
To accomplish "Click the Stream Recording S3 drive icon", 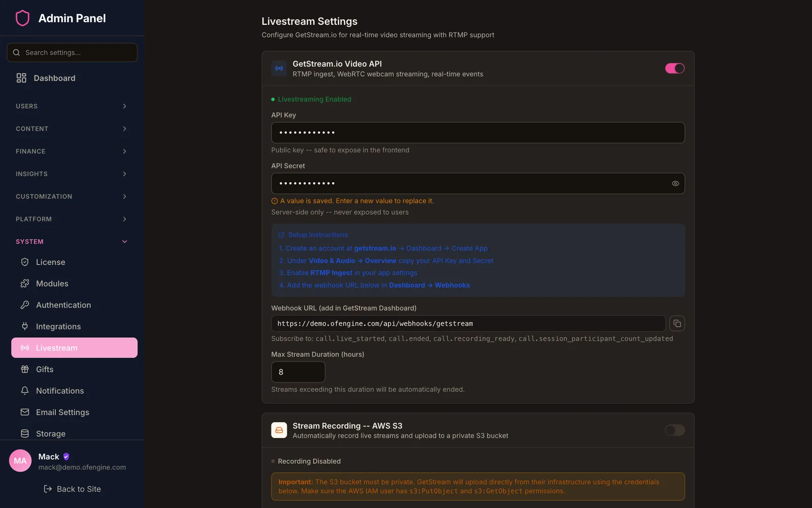I will [279, 430].
